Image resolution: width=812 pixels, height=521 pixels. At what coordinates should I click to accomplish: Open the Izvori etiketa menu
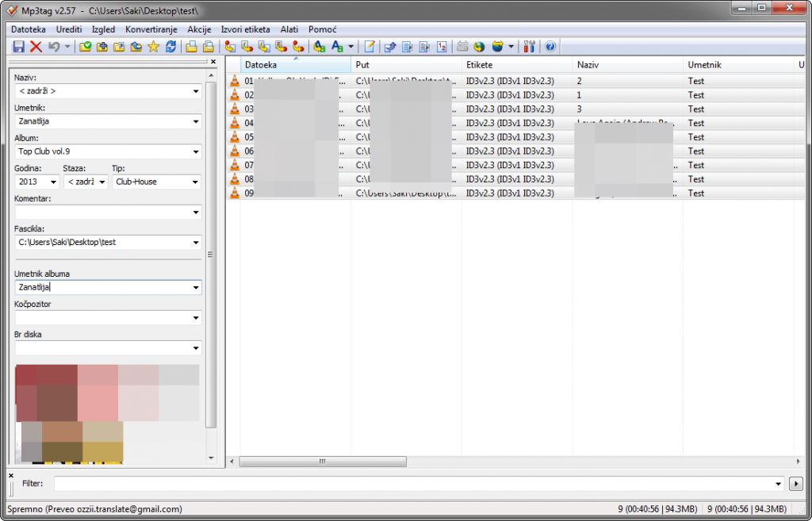246,29
